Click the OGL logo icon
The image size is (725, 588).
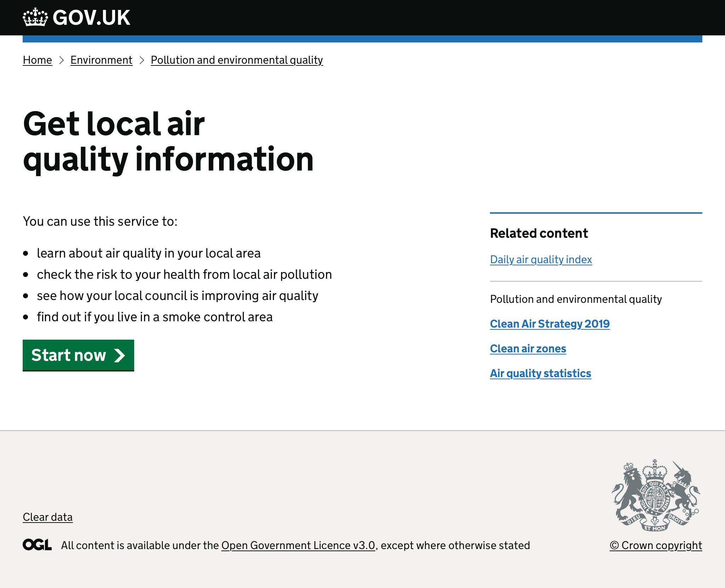coord(37,545)
